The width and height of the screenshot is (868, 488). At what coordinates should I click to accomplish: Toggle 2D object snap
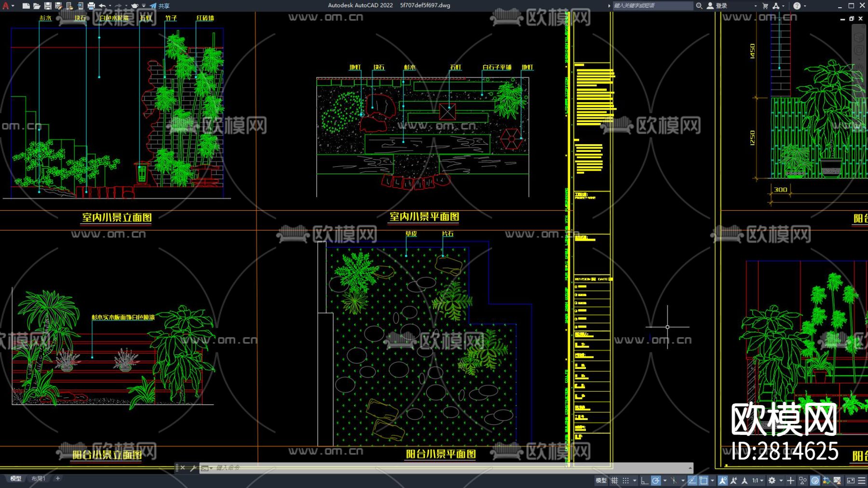[x=704, y=480]
